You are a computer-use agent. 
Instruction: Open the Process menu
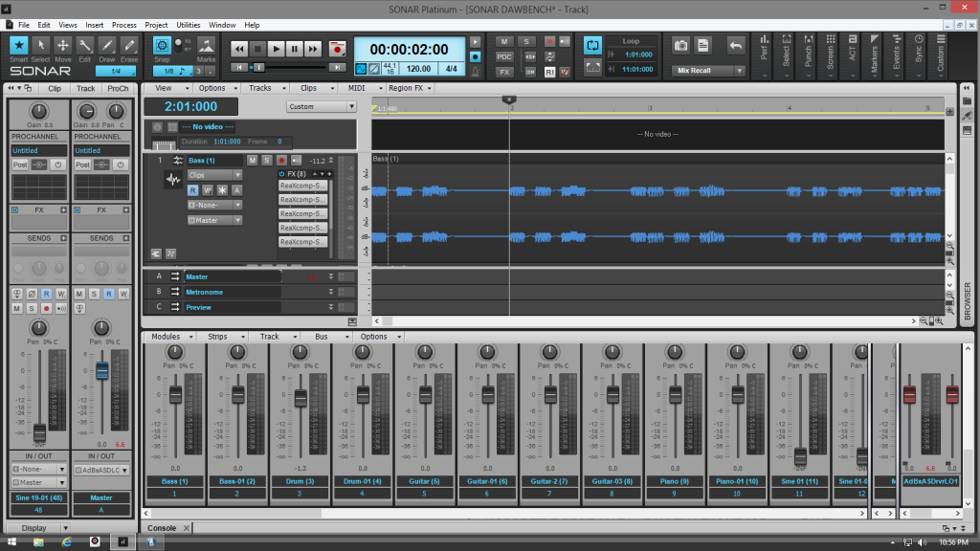(123, 25)
